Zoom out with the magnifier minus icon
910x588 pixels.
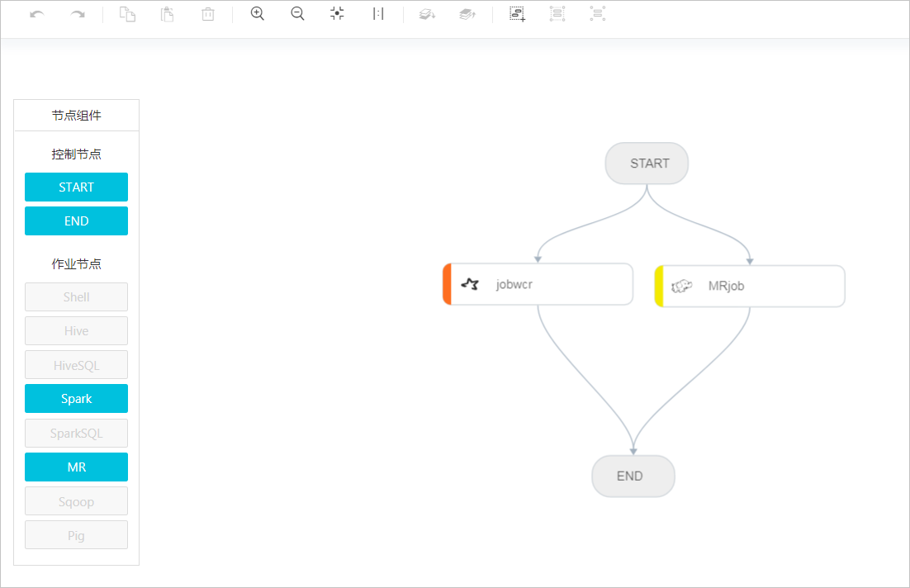[298, 14]
